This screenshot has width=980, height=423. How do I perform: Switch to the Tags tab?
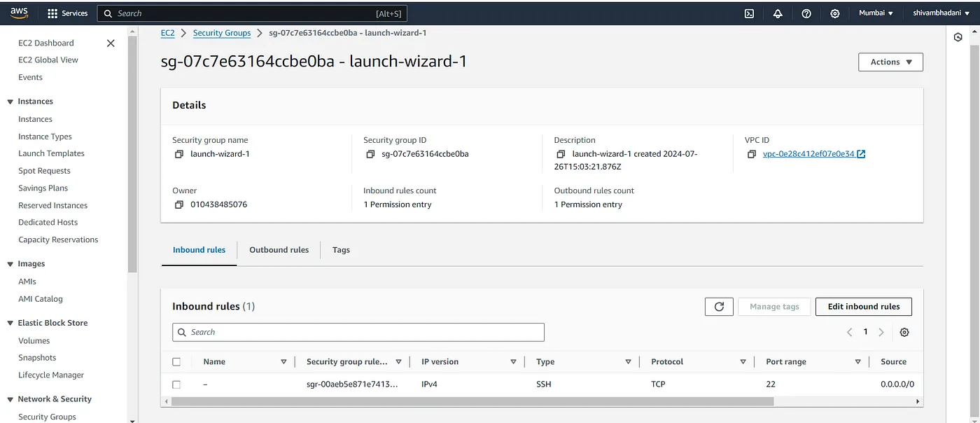[341, 250]
